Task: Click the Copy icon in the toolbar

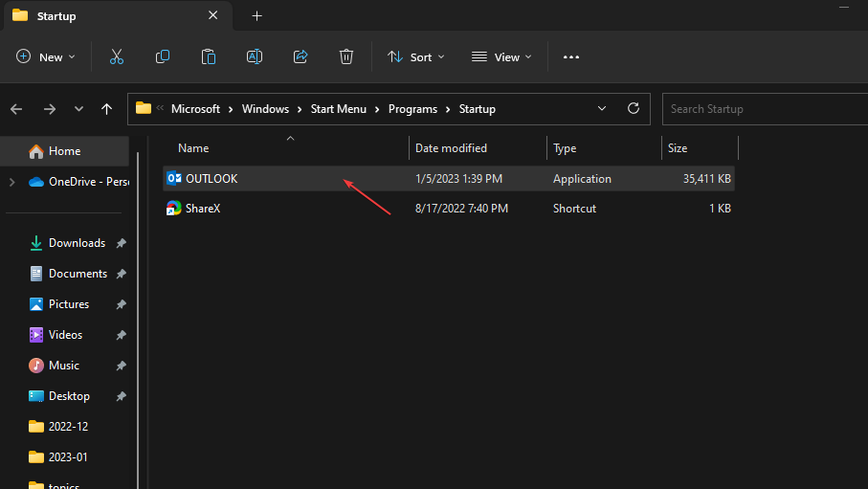Action: pos(162,56)
